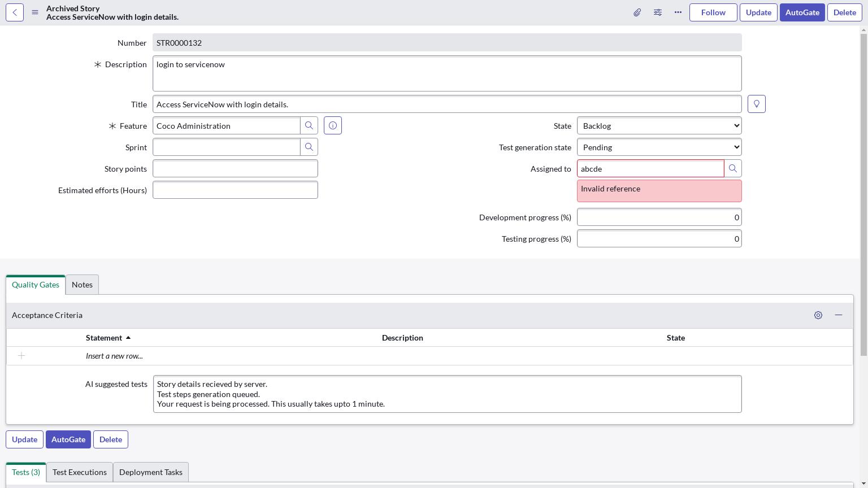Screen dimensions: 868x488
Task: Open the Test Executions tab
Action: click(x=80, y=472)
